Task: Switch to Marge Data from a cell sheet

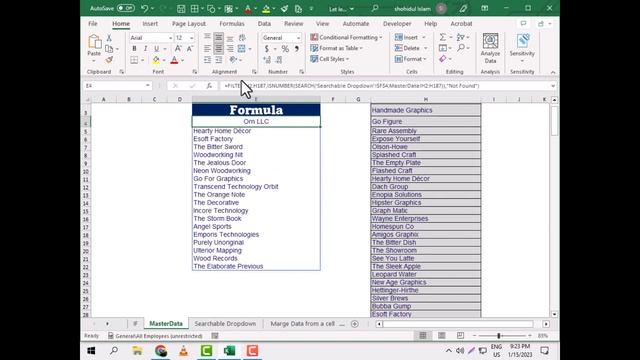Action: (x=302, y=324)
